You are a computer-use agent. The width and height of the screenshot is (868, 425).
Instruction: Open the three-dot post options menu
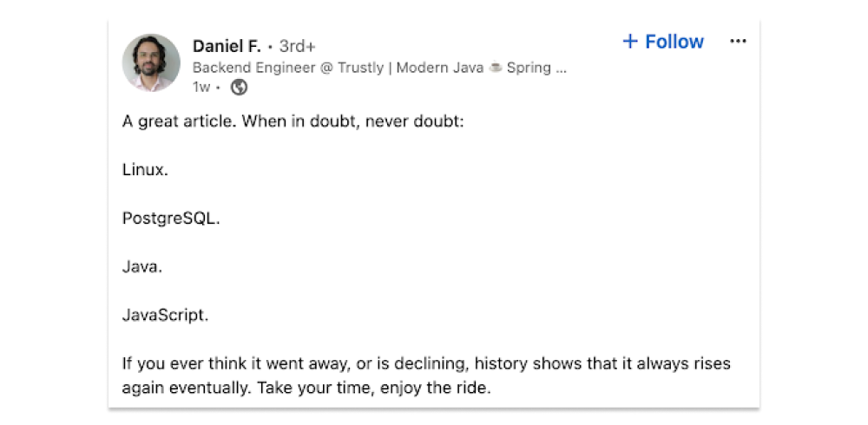[738, 42]
